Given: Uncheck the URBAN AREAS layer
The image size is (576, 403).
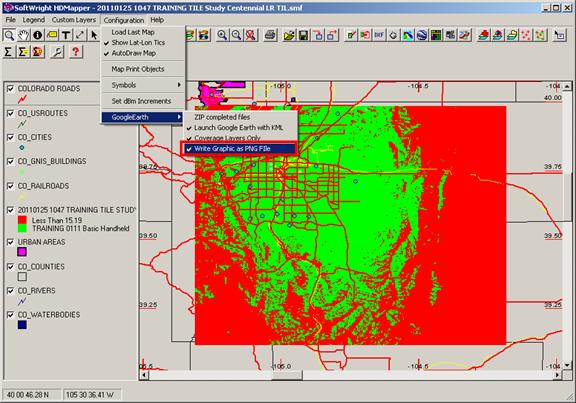Looking at the screenshot, I should (11, 242).
